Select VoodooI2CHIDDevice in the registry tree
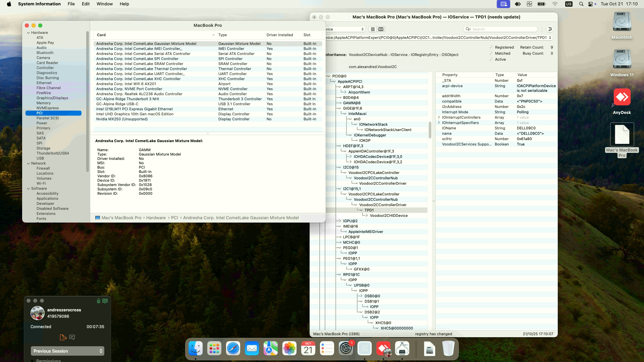 pyautogui.click(x=388, y=216)
